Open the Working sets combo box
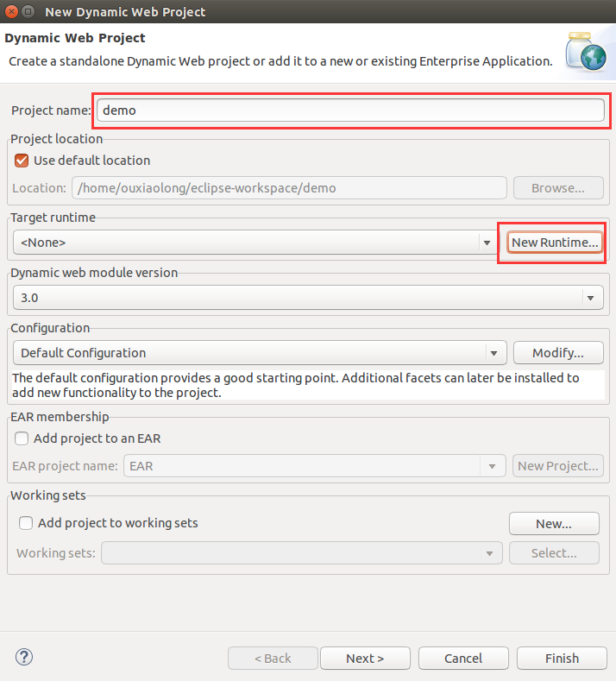The height and width of the screenshot is (681, 616). tap(489, 553)
